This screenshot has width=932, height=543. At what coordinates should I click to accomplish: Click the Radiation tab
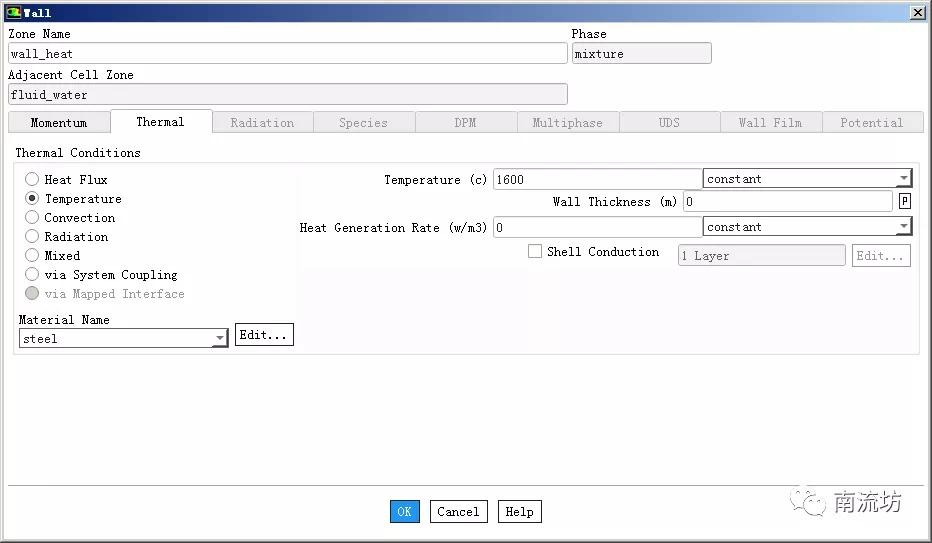tap(262, 122)
